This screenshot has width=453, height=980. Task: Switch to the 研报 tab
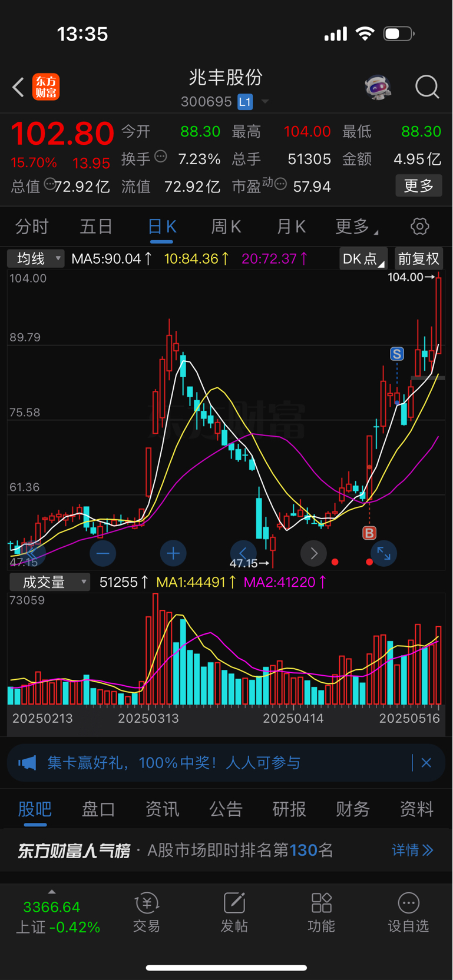click(289, 809)
